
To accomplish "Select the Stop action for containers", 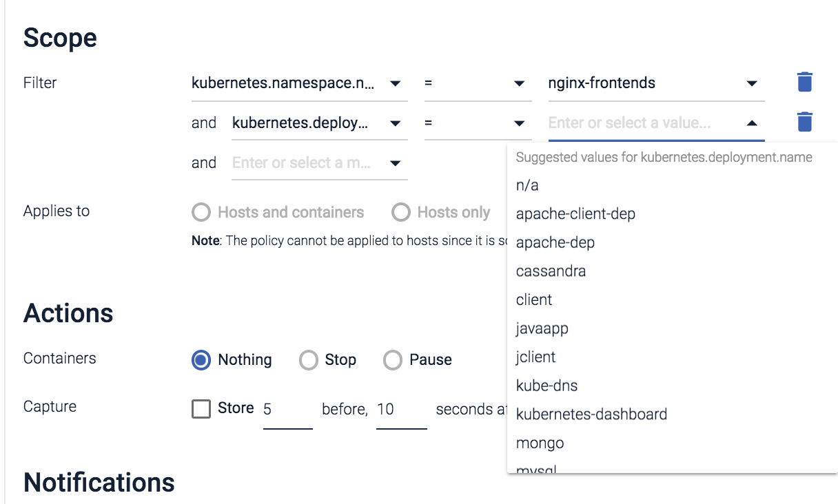I will click(309, 359).
